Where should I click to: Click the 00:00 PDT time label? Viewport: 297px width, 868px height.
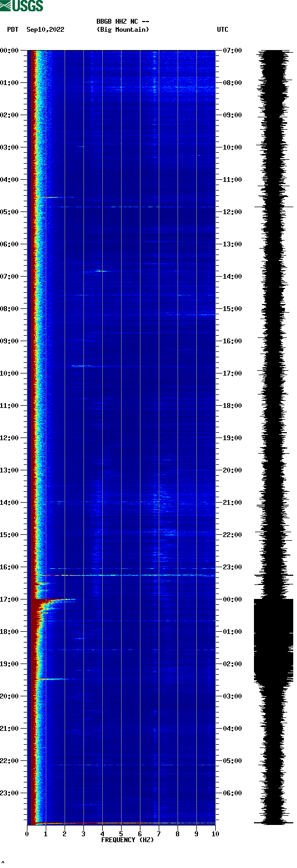tap(9, 51)
